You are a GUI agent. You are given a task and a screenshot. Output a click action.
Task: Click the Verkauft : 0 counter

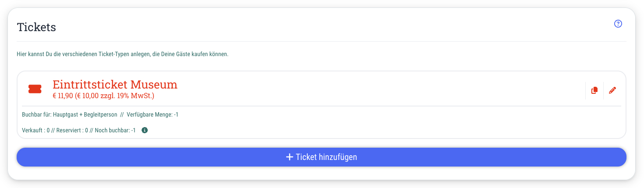36,130
